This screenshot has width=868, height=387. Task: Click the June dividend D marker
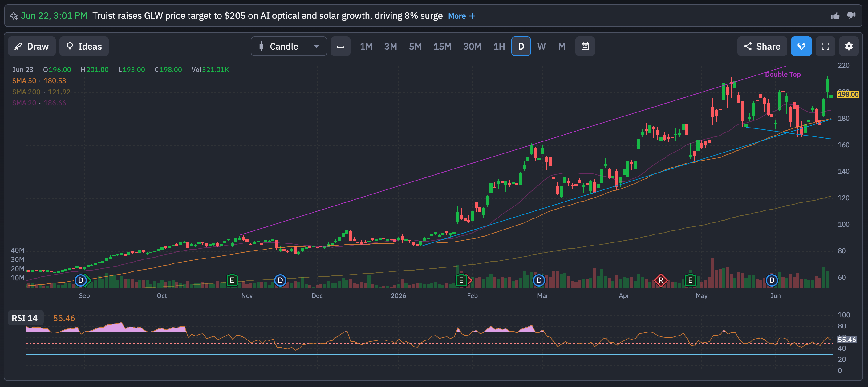(x=772, y=280)
